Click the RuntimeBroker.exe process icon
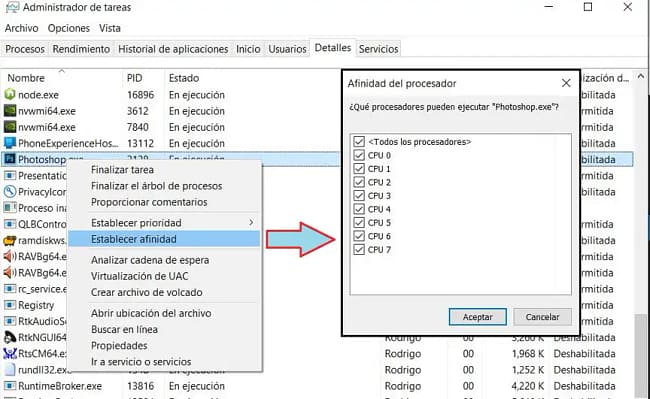This screenshot has height=399, width=650. (x=10, y=386)
